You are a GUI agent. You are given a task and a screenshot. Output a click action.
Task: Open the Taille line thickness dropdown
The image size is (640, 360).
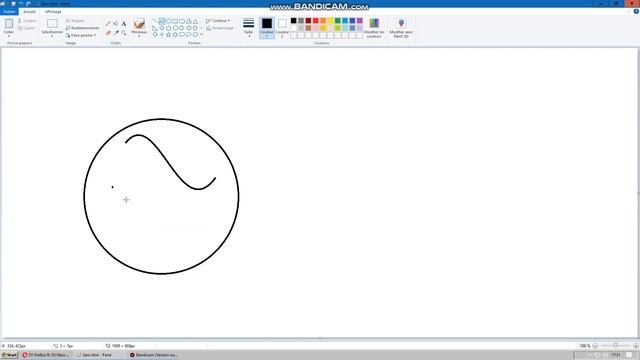[x=249, y=28]
